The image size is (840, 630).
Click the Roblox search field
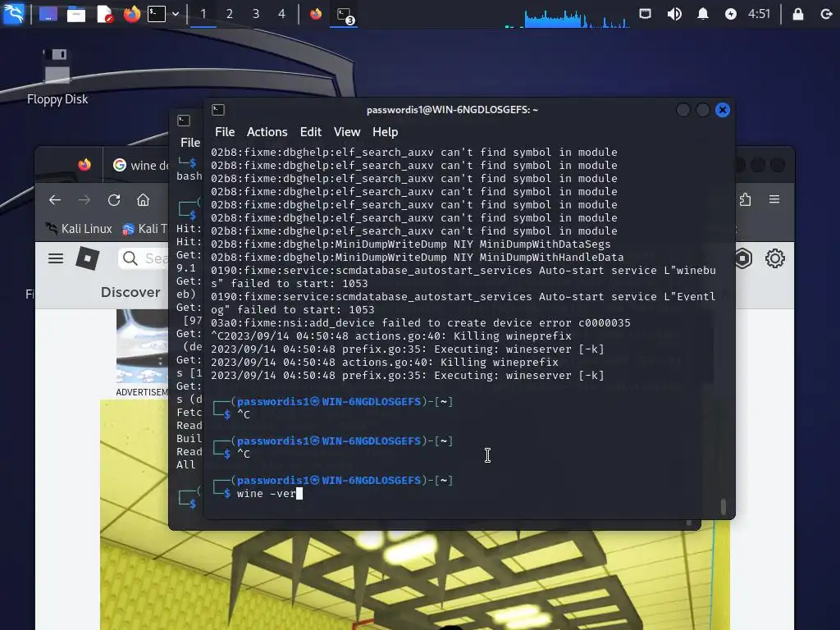(144, 258)
